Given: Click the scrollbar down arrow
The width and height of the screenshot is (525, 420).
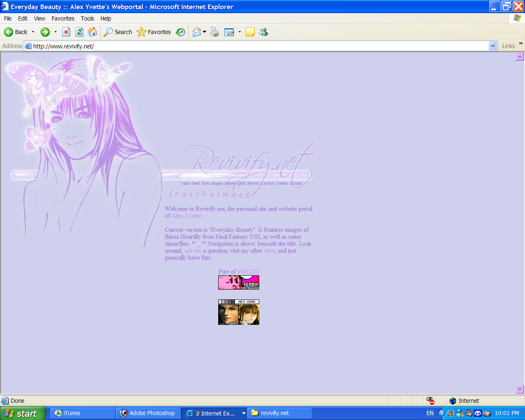Looking at the screenshot, I should click(520, 389).
